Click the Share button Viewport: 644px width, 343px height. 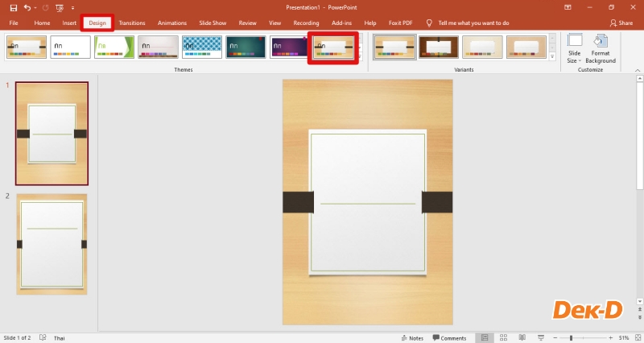(x=621, y=23)
